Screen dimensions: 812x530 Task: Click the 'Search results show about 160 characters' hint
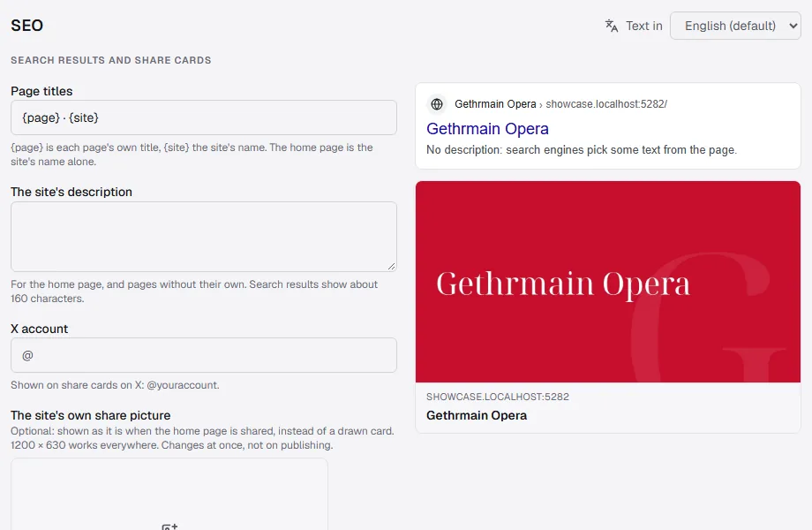[194, 291]
